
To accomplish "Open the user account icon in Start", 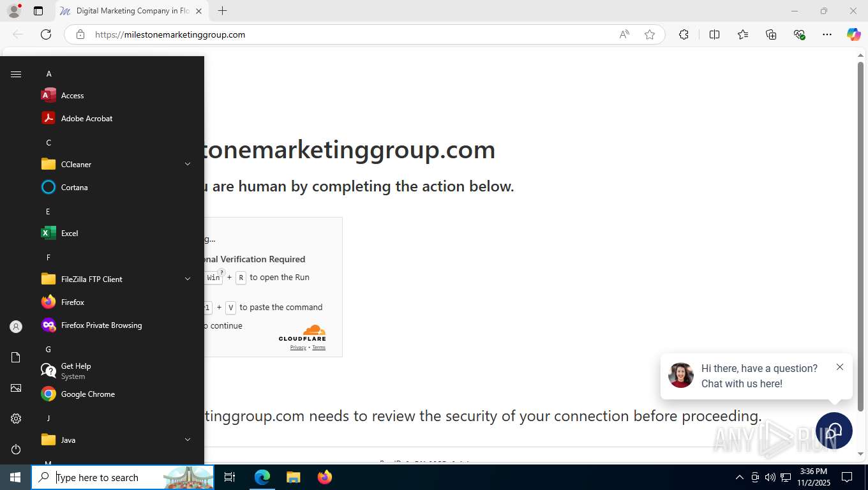I will click(16, 327).
